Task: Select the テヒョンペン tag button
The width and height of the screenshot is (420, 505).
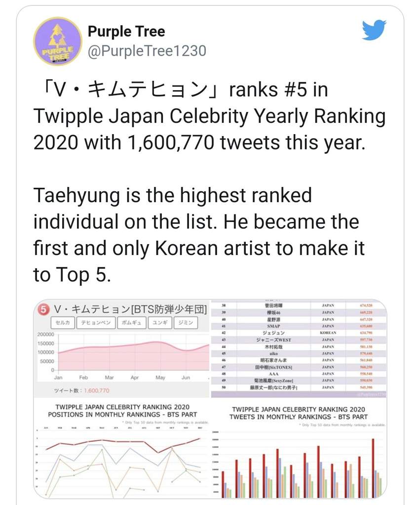Action: tap(96, 323)
